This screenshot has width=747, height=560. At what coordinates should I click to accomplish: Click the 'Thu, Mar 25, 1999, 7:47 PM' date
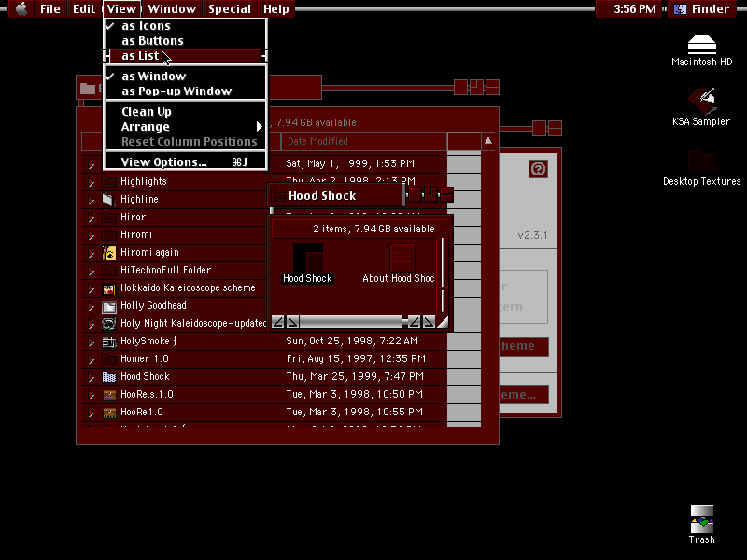(x=355, y=376)
